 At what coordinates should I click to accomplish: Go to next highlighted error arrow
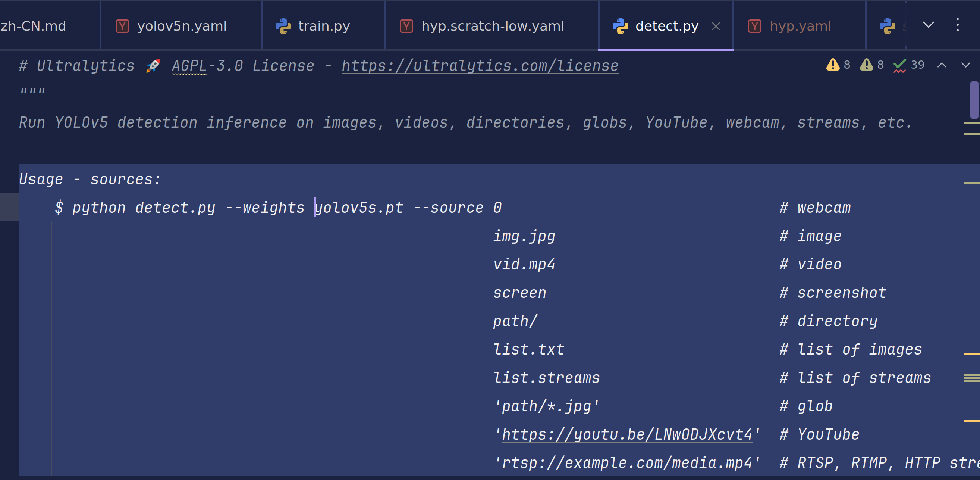(x=965, y=65)
